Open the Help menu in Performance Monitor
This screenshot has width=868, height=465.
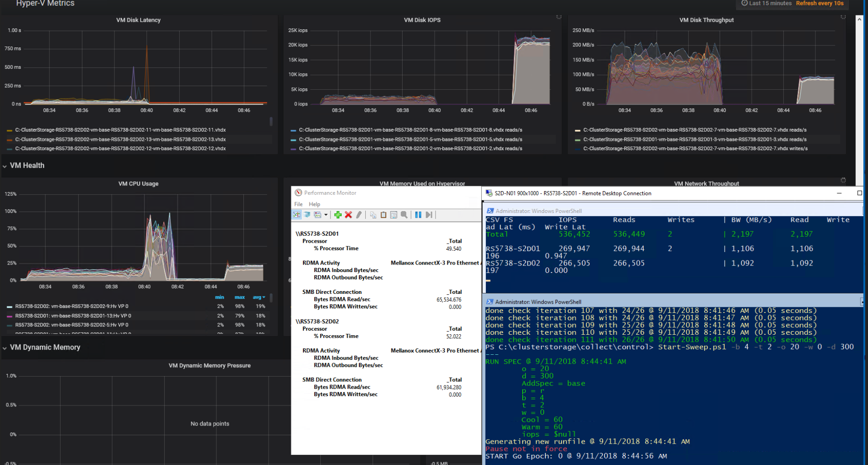click(x=314, y=204)
